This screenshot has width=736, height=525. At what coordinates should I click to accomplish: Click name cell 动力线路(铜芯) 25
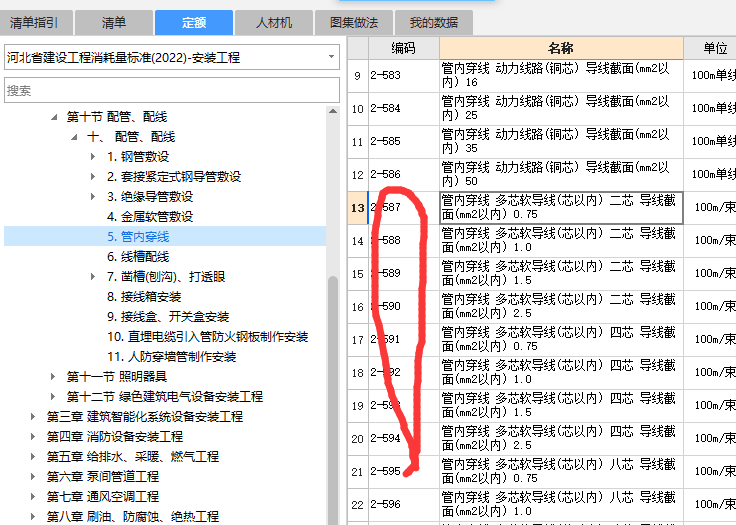pos(561,108)
